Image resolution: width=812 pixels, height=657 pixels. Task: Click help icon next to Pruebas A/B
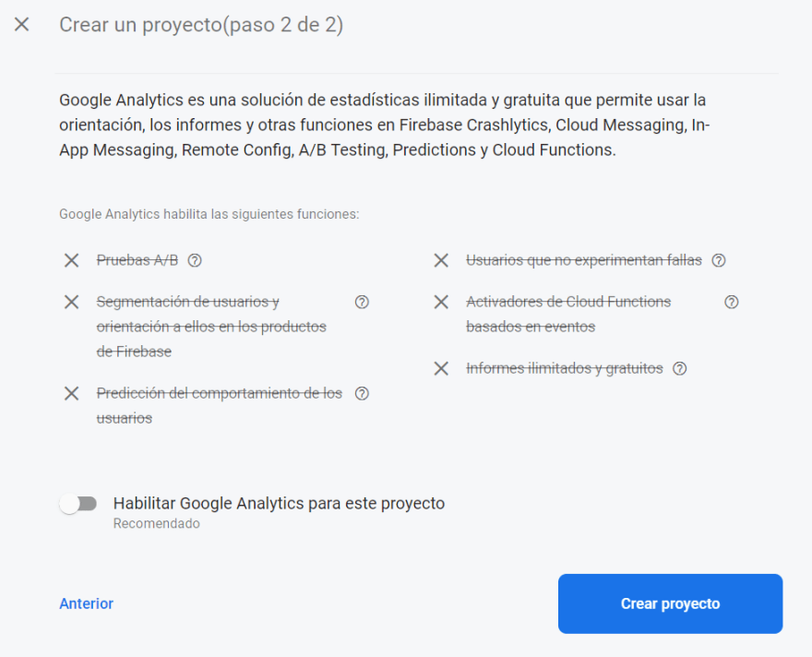[195, 260]
